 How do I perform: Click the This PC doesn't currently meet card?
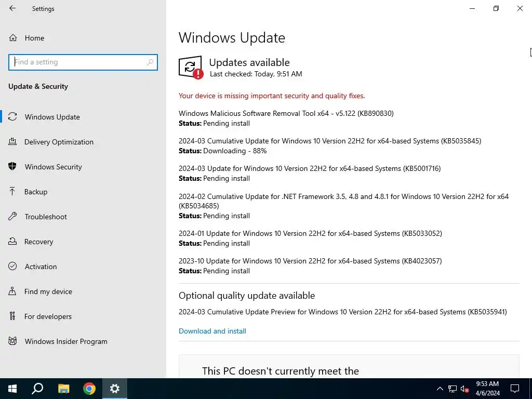coord(349,366)
